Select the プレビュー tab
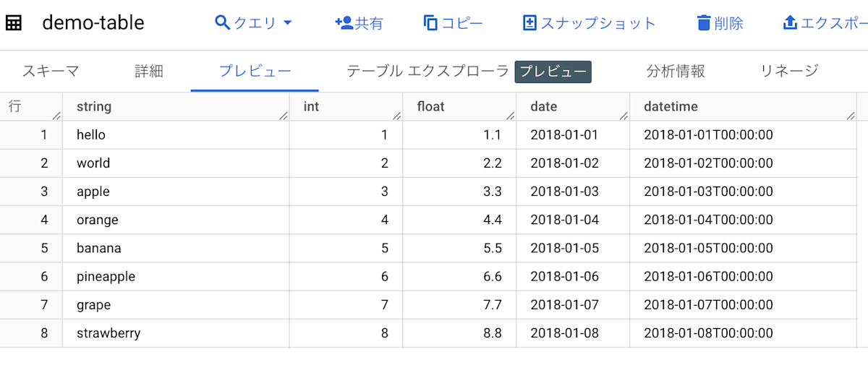The height and width of the screenshot is (383, 868). [x=255, y=71]
